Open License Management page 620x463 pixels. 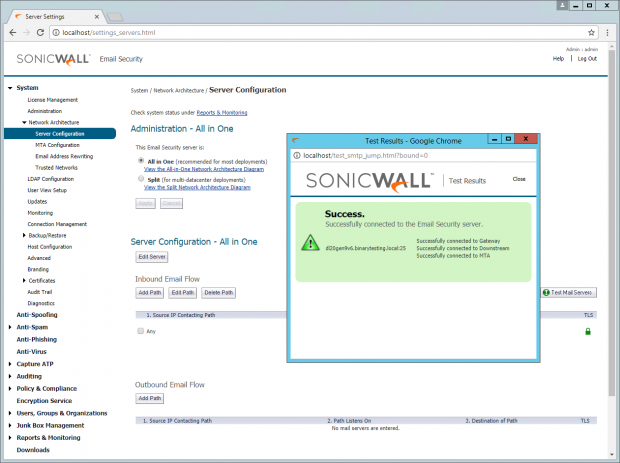53,100
